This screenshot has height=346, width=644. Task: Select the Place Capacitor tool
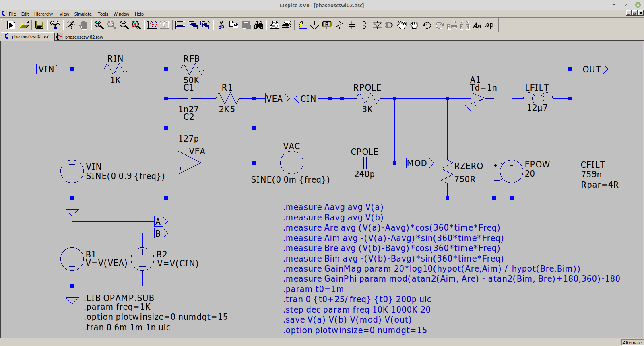[352, 25]
